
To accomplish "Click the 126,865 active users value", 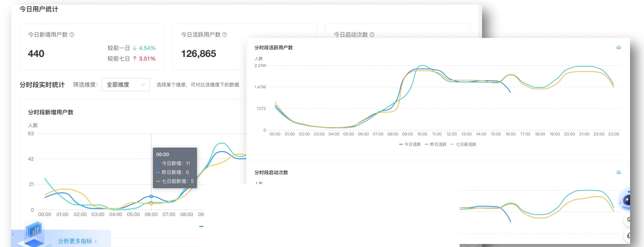I will click(198, 54).
